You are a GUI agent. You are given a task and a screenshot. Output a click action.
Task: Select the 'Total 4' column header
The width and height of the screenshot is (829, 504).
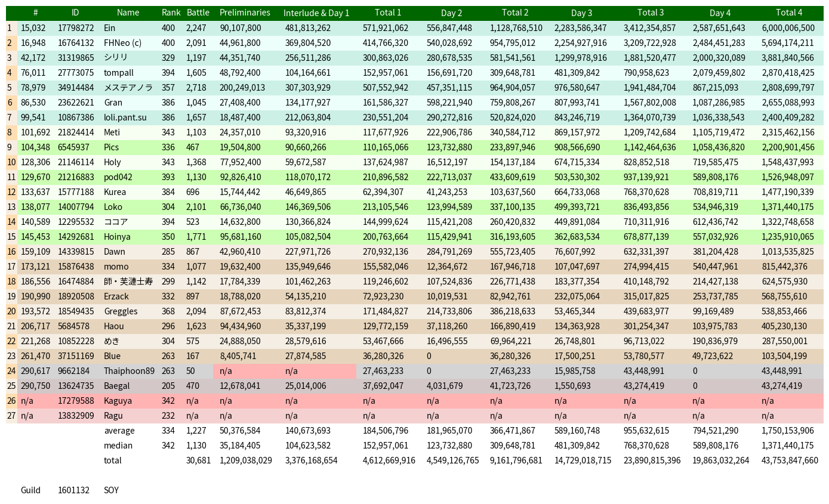pyautogui.click(x=789, y=13)
